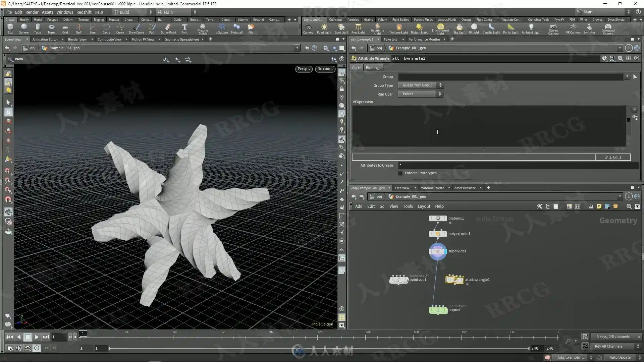Select the L-System shelf tool
Image resolution: width=644 pixels, height=362 pixels.
pos(221,29)
